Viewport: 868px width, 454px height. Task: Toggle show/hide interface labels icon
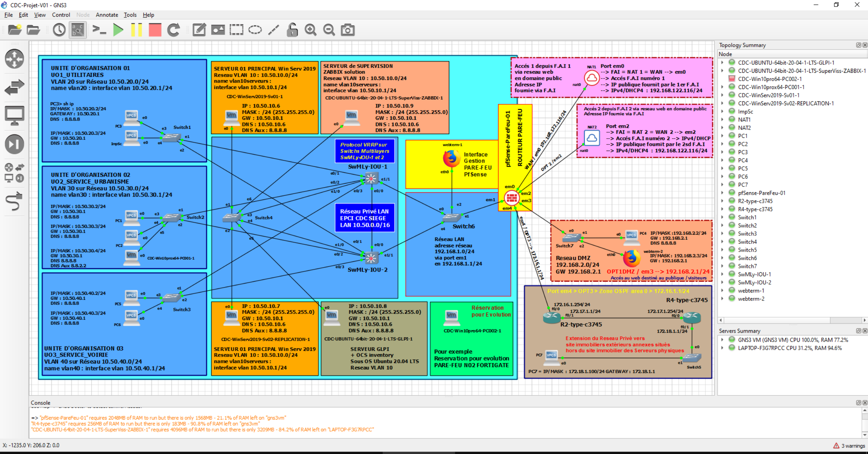[x=78, y=30]
